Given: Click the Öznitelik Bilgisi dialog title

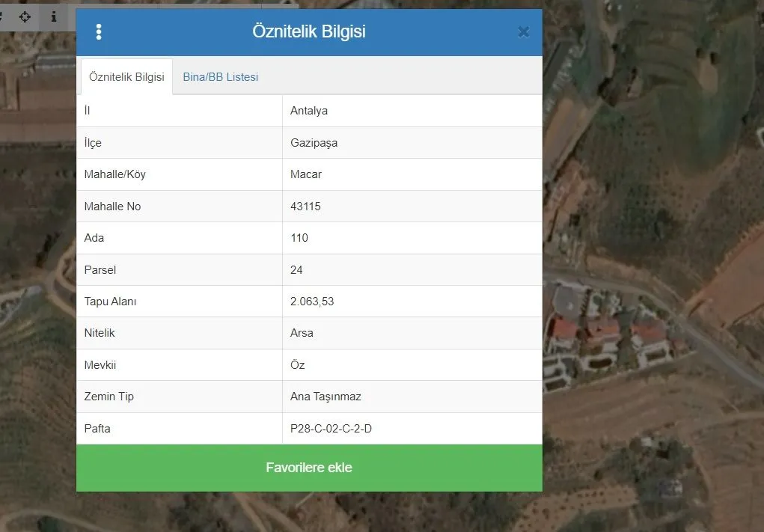Looking at the screenshot, I should pos(308,32).
